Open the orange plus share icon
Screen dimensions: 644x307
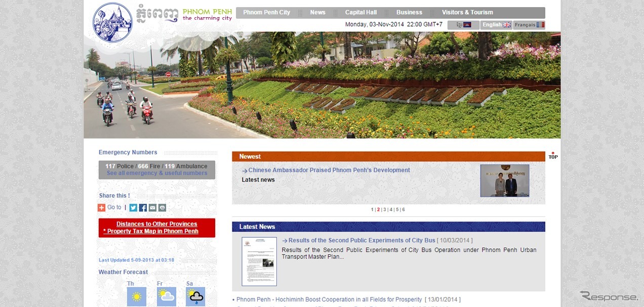click(101, 207)
